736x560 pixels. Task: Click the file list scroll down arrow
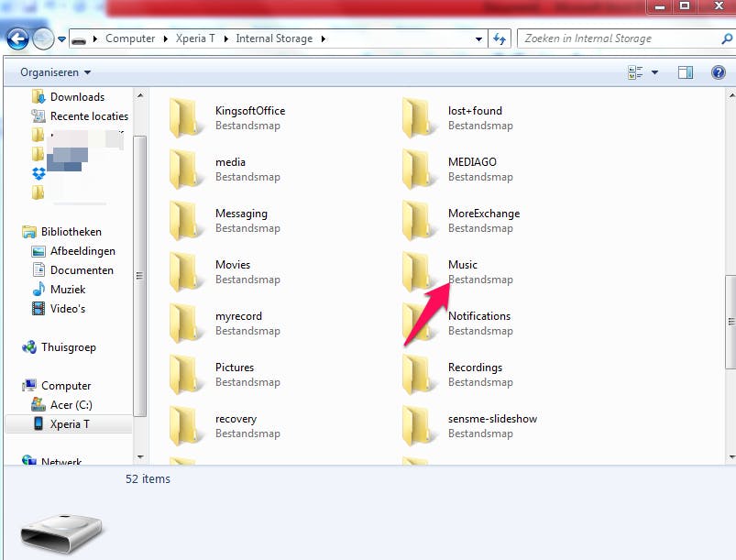click(731, 456)
